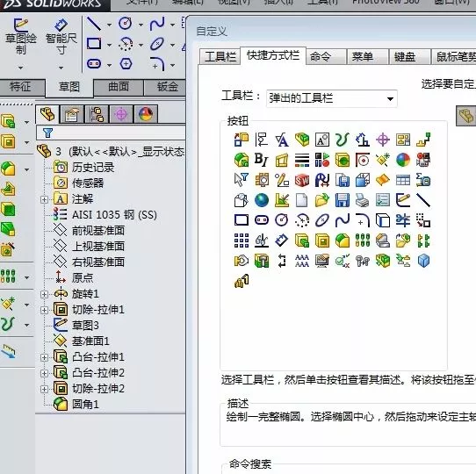Select the Straight Slot tool in sketch toolbar

point(94,64)
